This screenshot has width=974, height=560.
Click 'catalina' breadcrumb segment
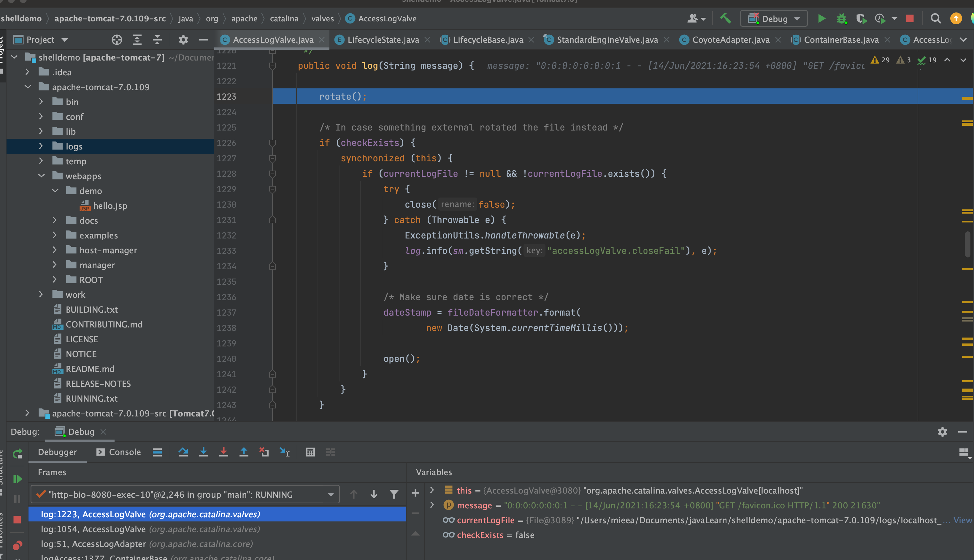click(284, 18)
